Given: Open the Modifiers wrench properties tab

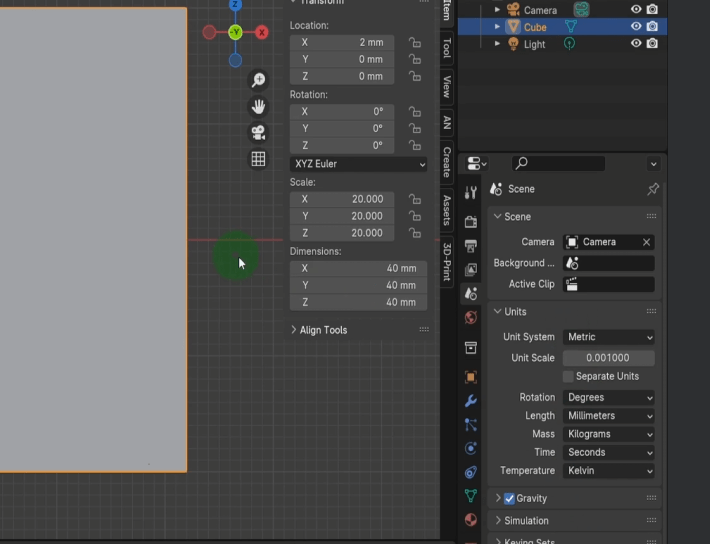Looking at the screenshot, I should (x=470, y=401).
